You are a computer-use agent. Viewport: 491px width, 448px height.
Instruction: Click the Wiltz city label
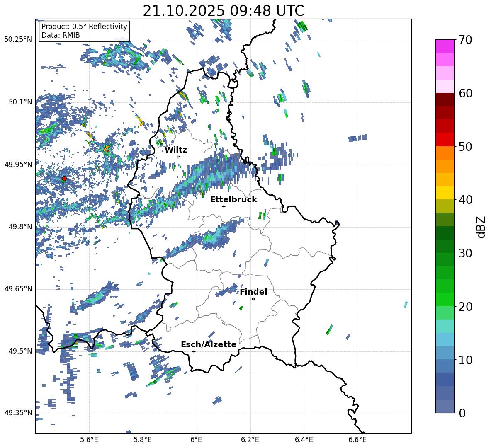[176, 150]
